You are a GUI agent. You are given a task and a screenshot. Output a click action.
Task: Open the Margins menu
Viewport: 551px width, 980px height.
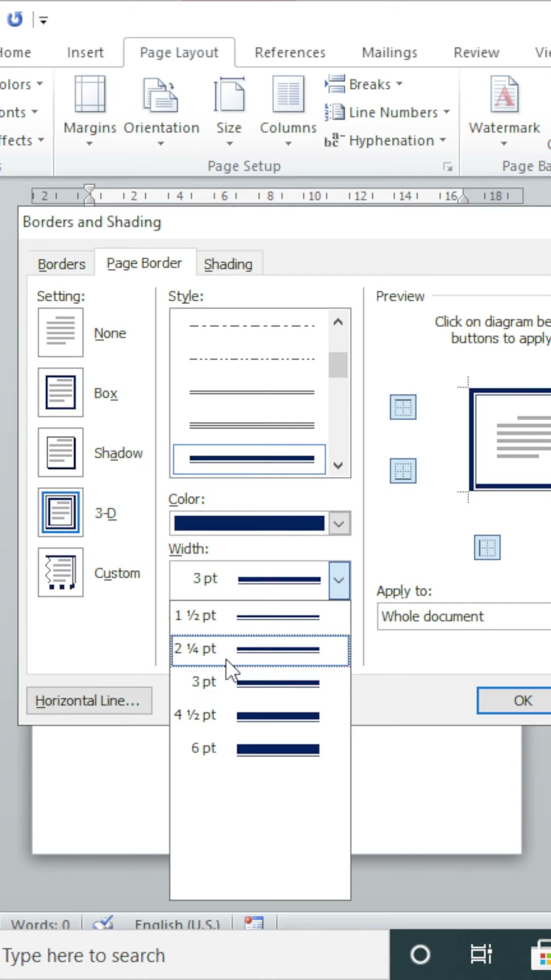(x=90, y=111)
